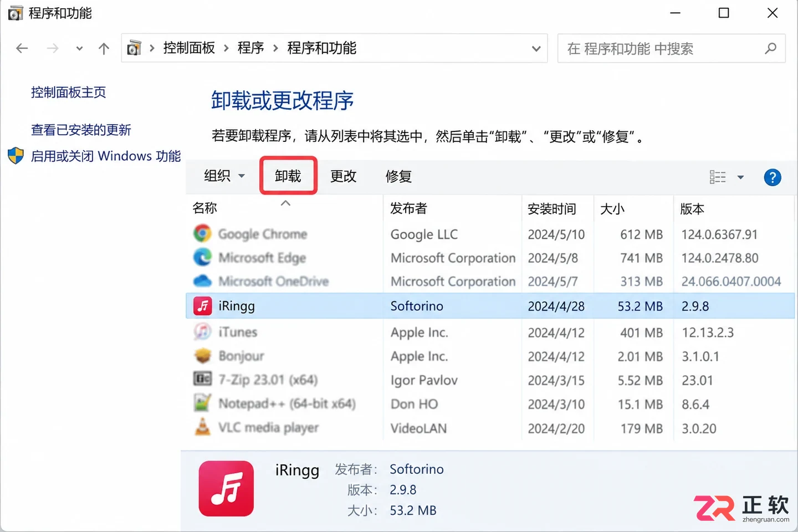Expand the chevron after 程序 in breadcrumb
Viewport: 798px width, 532px height.
pos(275,48)
